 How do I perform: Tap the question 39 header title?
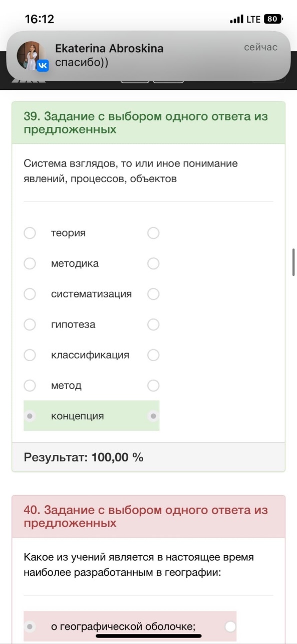[146, 123]
